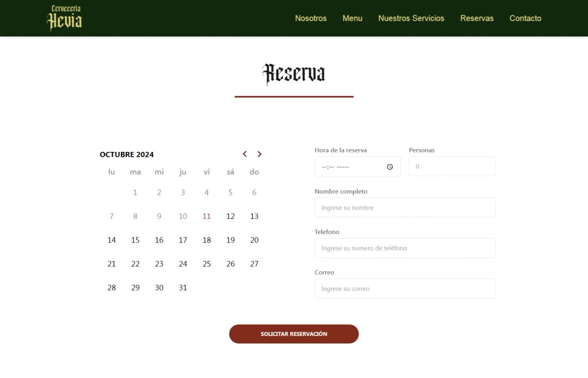588x378 pixels.
Task: Click the 'ma' weekday header
Action: pyautogui.click(x=136, y=172)
